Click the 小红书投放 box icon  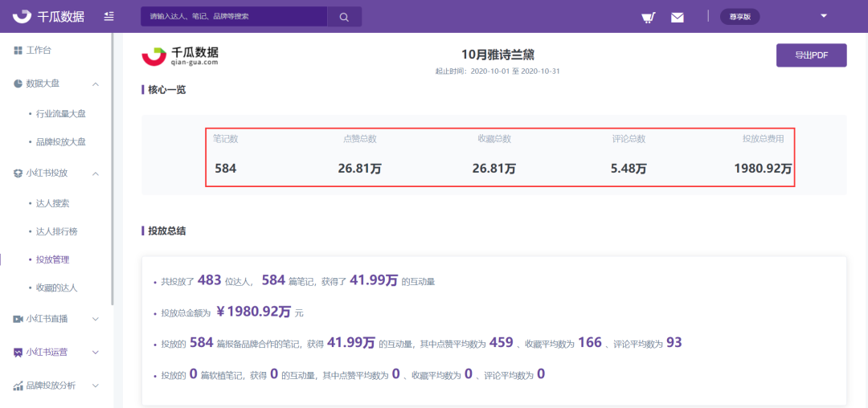click(x=18, y=173)
